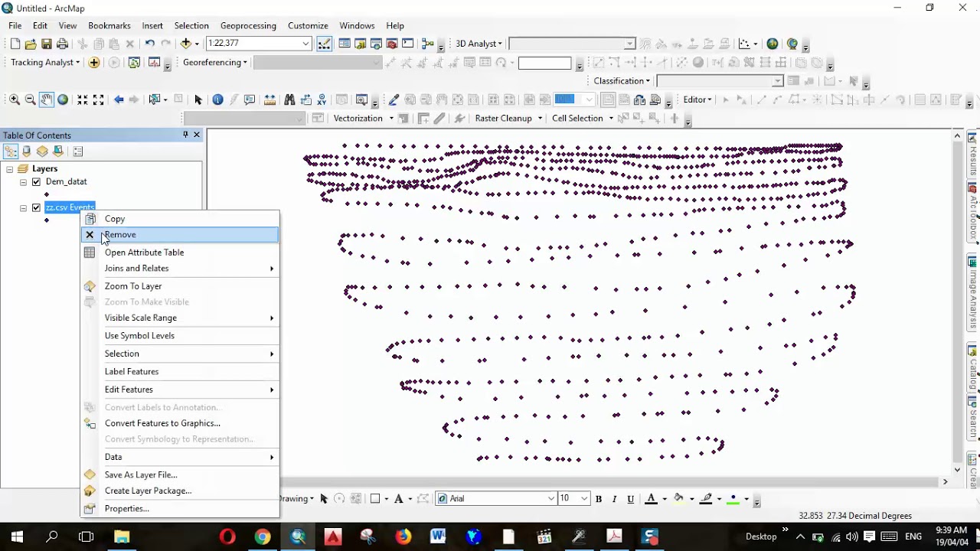The image size is (980, 551).
Task: Collapse the zz.csv Events layer legend
Action: (23, 208)
